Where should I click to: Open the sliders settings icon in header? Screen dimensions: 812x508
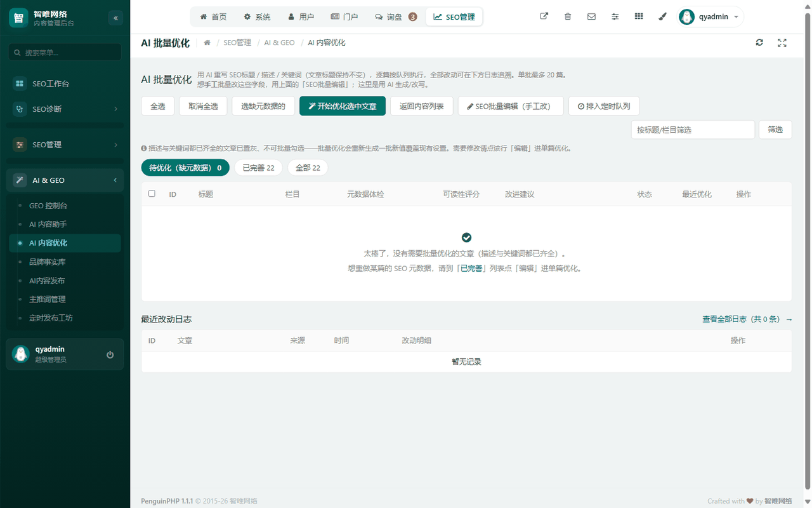click(615, 17)
